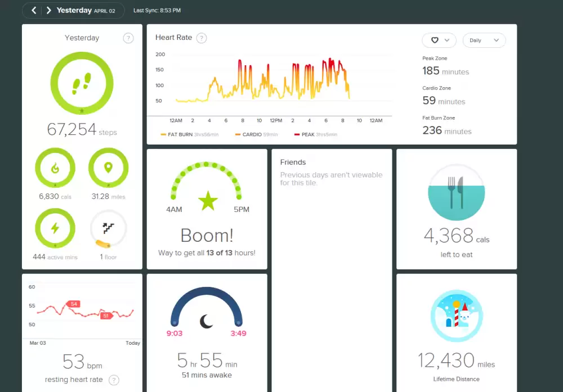The image size is (563, 392).
Task: Open the calories burned flame icon
Action: click(x=55, y=168)
